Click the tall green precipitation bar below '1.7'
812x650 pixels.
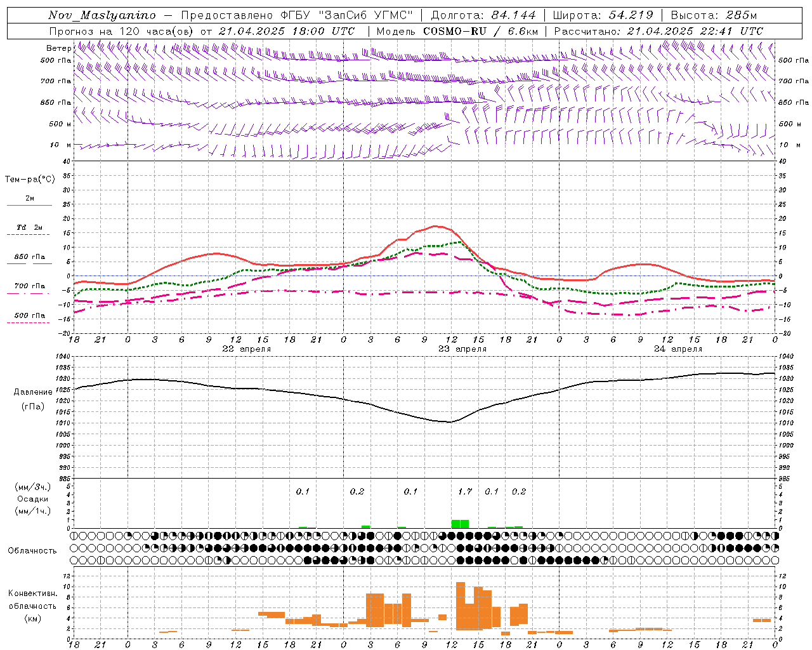[x=460, y=524]
